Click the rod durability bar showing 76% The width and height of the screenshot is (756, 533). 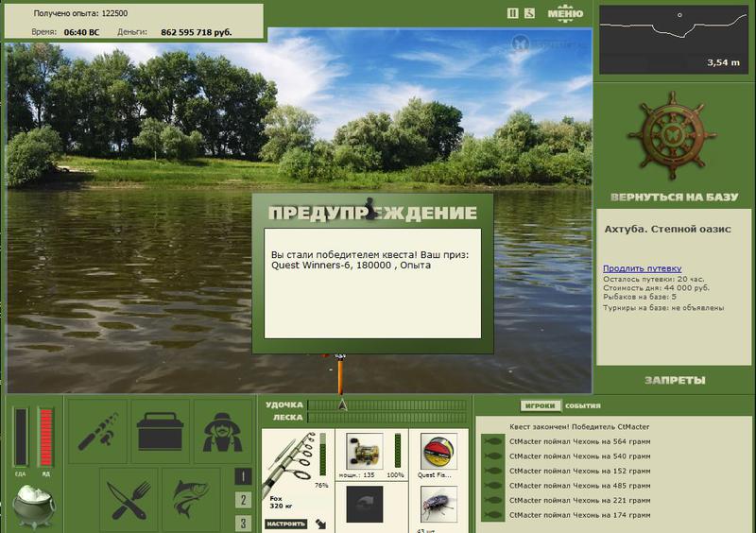[x=322, y=453]
